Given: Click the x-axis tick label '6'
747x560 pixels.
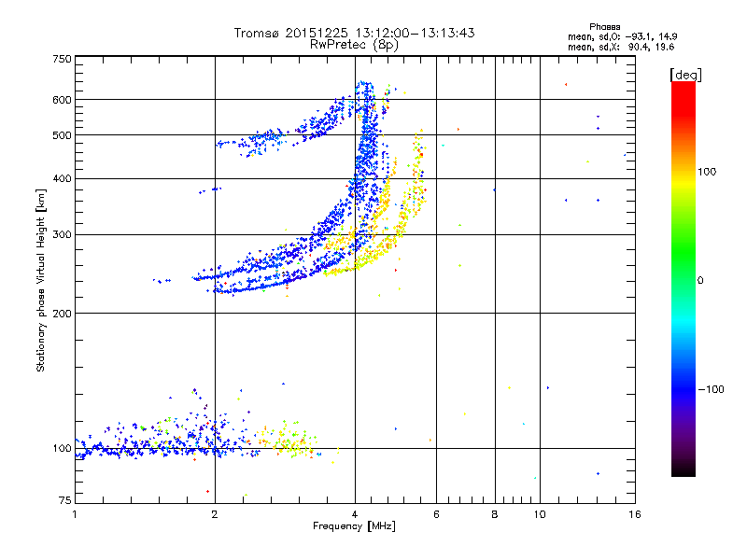Looking at the screenshot, I should pyautogui.click(x=436, y=514).
